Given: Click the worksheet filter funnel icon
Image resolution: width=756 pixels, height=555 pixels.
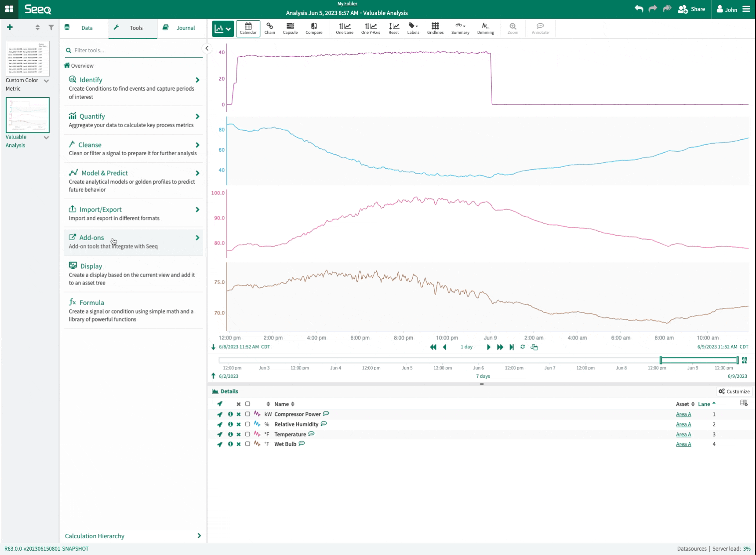Looking at the screenshot, I should pyautogui.click(x=51, y=27).
